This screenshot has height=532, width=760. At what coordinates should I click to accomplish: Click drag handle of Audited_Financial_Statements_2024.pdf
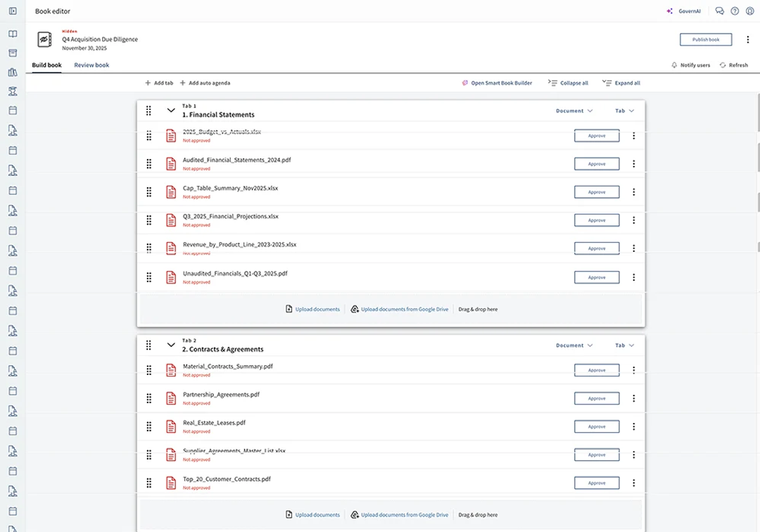click(x=148, y=164)
